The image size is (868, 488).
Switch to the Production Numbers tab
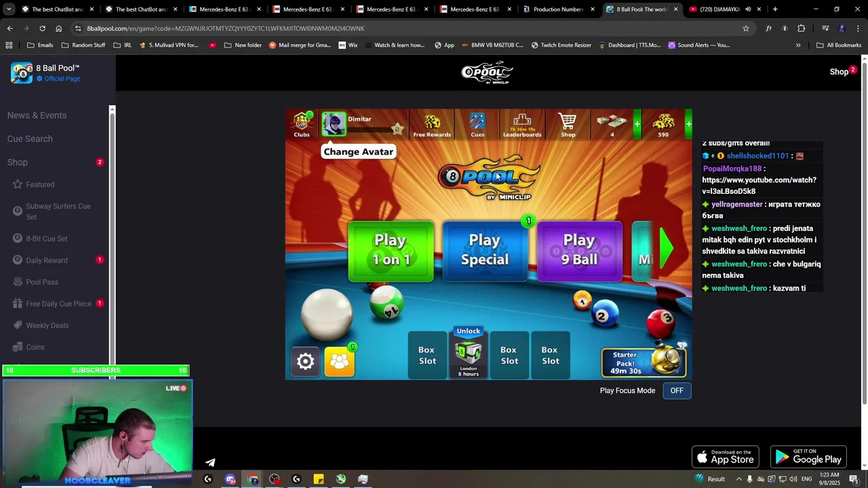coord(558,9)
